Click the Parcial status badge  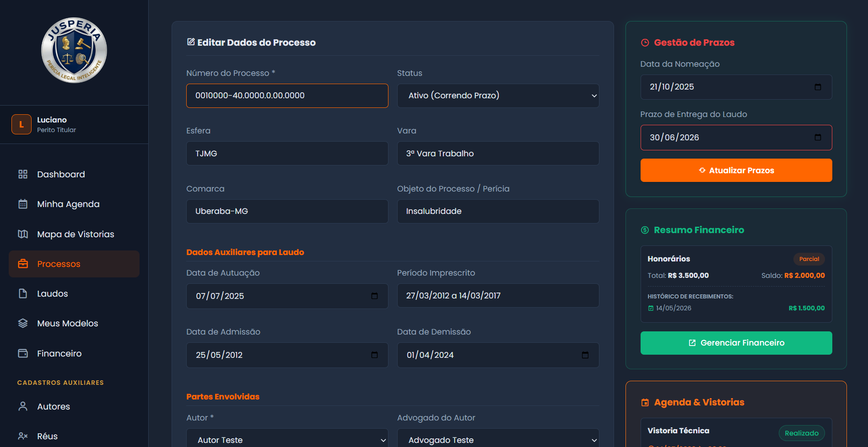click(809, 259)
